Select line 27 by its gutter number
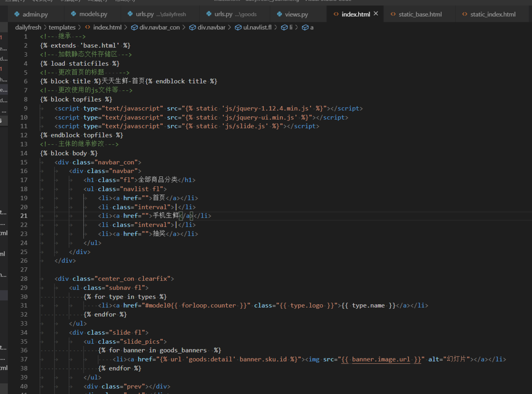The image size is (532, 394). [24, 270]
